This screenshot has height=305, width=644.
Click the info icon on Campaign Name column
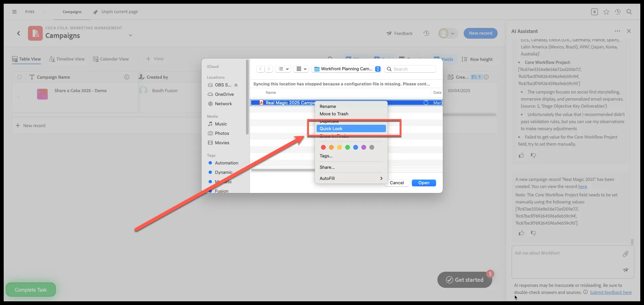pyautogui.click(x=127, y=77)
